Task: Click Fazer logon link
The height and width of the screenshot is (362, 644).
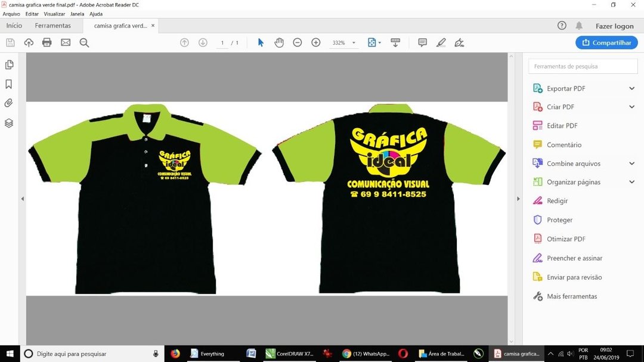Action: coord(614,26)
